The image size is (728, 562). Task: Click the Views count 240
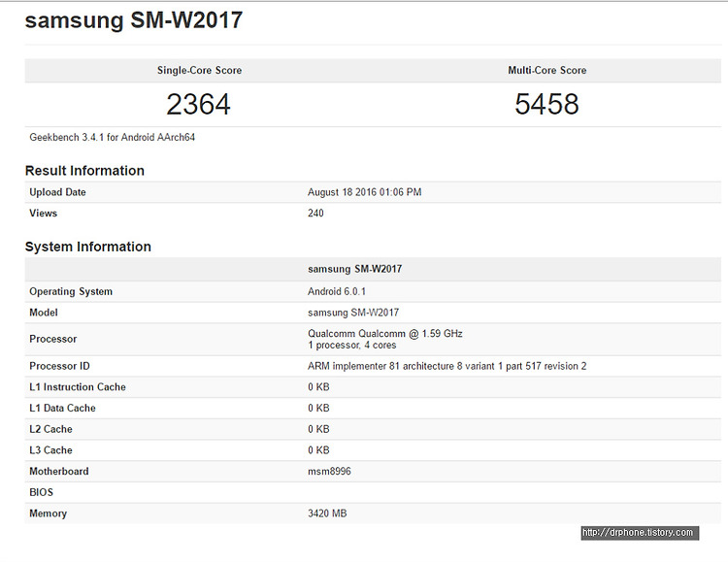click(315, 214)
